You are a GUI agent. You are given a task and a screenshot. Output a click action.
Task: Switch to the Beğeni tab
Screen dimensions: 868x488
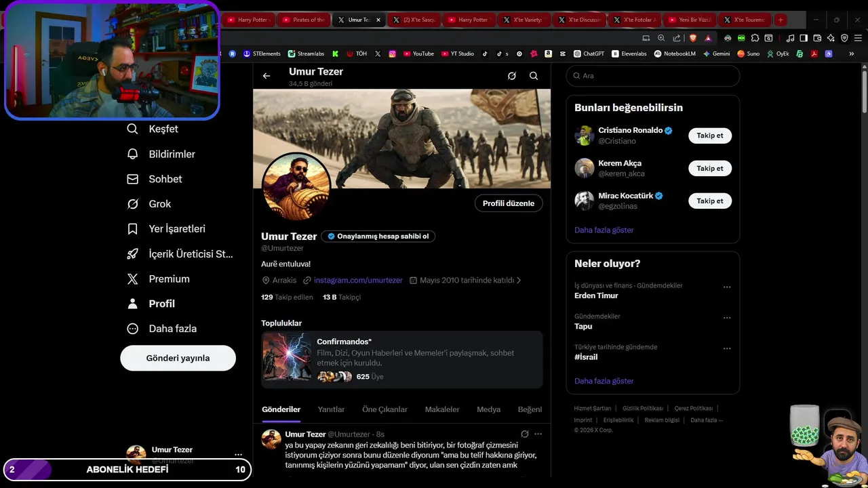530,409
